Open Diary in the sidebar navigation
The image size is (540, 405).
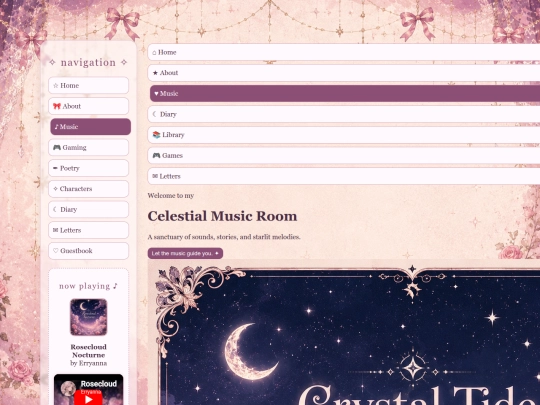tap(89, 209)
